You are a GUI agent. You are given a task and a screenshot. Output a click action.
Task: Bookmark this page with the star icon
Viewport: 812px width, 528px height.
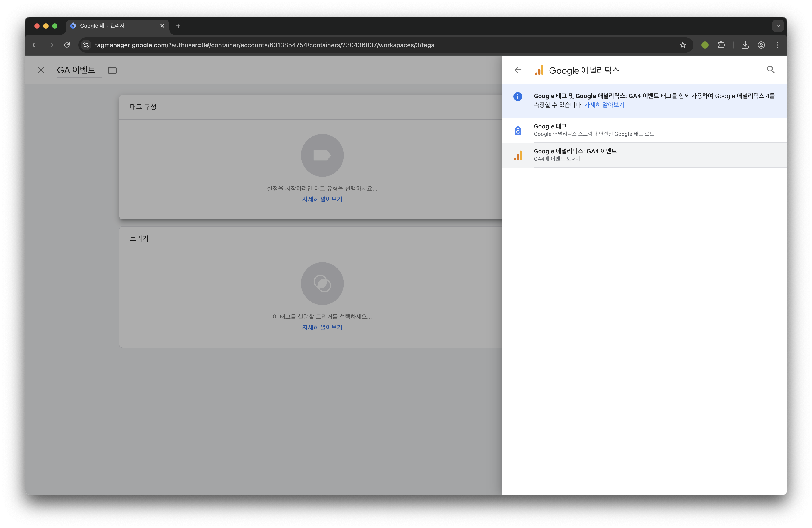[x=682, y=45]
